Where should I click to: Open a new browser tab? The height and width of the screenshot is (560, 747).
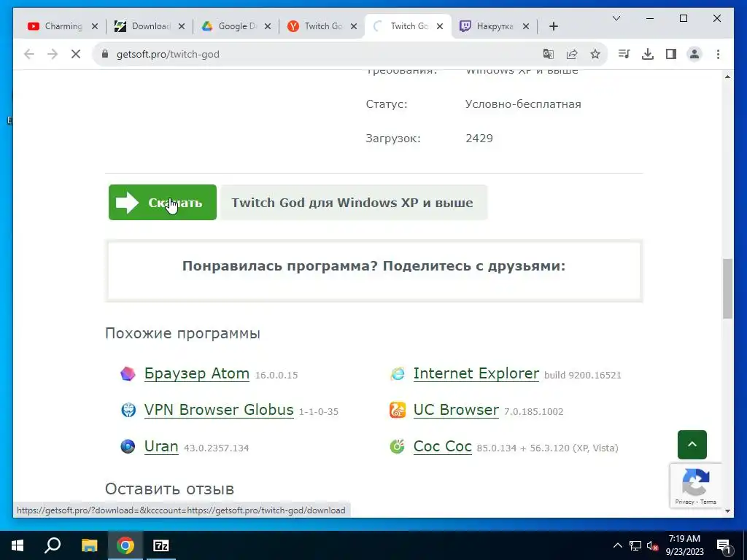tap(554, 26)
